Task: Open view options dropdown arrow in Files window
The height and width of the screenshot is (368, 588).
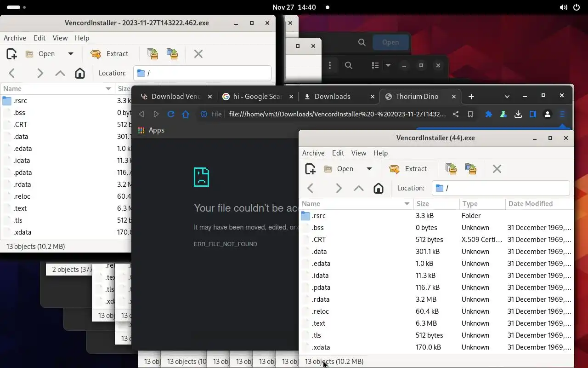Action: tap(388, 65)
